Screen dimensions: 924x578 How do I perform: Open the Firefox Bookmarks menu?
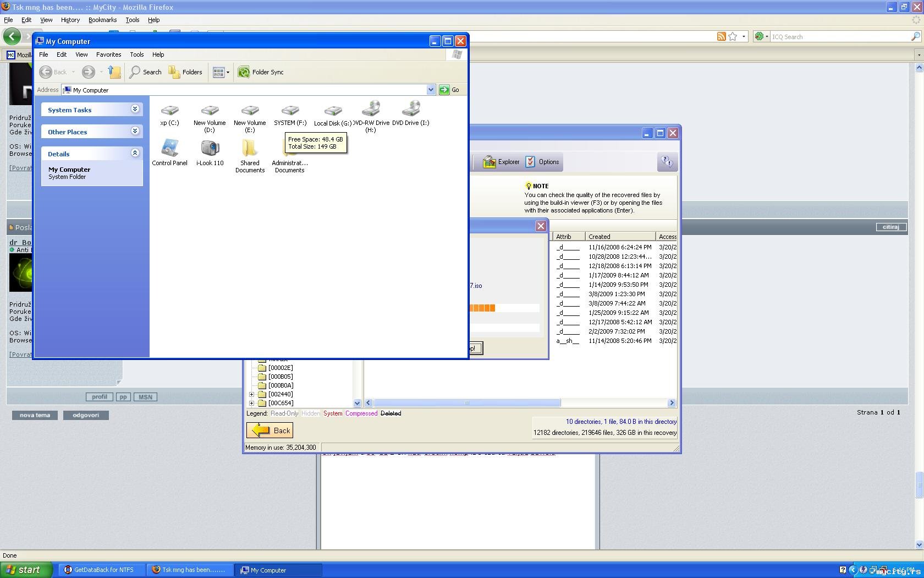[x=102, y=20]
